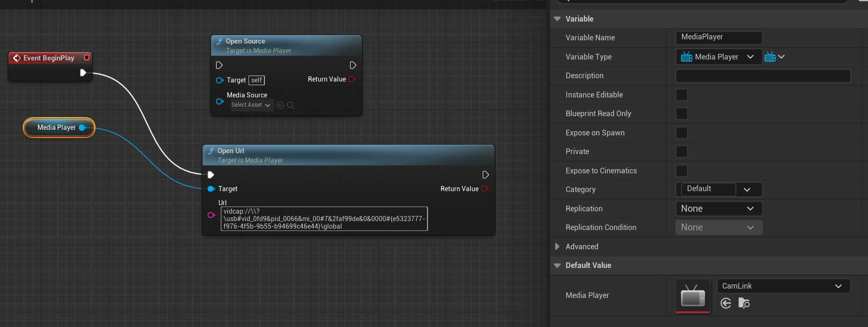This screenshot has width=868, height=327.
Task: Click Open Source Target input pin
Action: click(x=219, y=80)
